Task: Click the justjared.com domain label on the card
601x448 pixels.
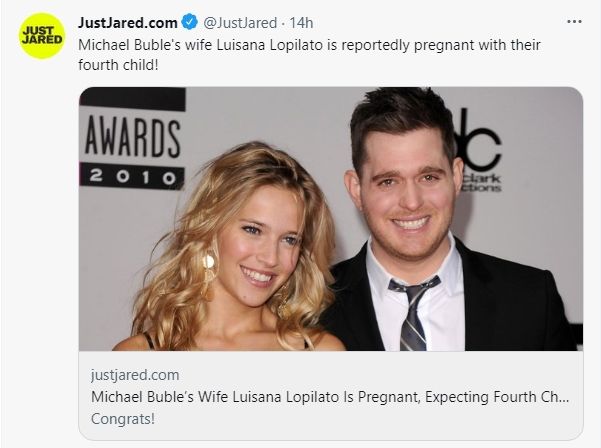Action: point(135,375)
